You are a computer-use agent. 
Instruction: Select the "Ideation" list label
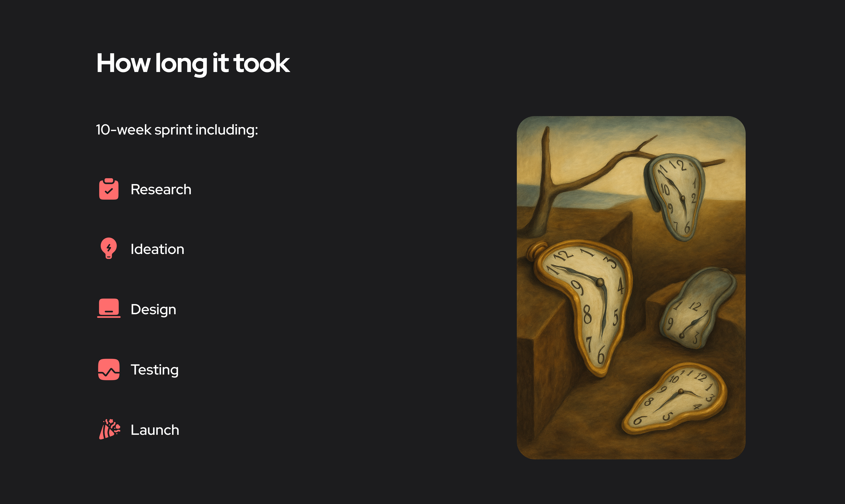coord(157,249)
